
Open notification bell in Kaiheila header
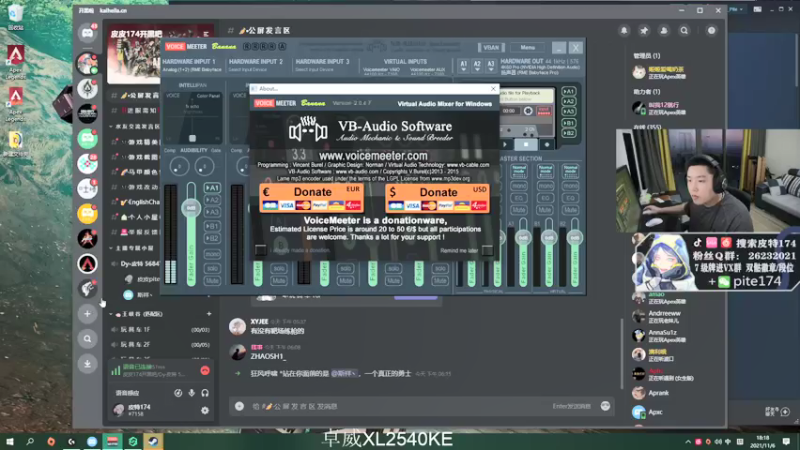624,31
